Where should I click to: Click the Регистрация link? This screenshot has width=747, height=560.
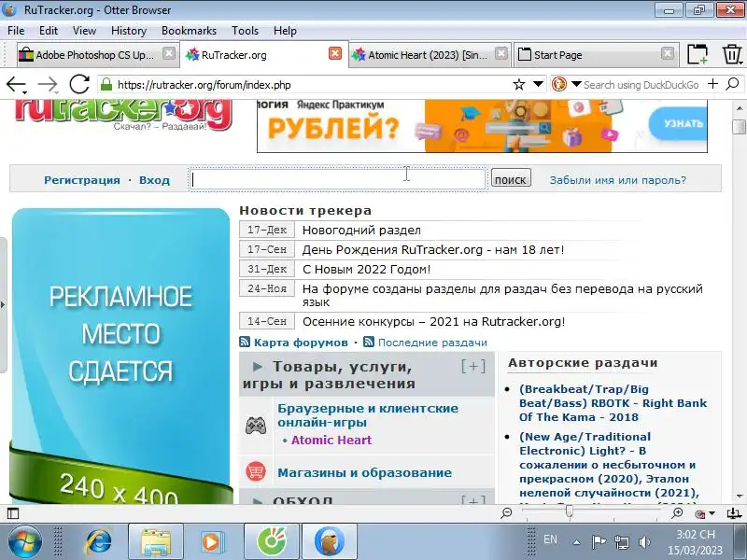pyautogui.click(x=82, y=180)
